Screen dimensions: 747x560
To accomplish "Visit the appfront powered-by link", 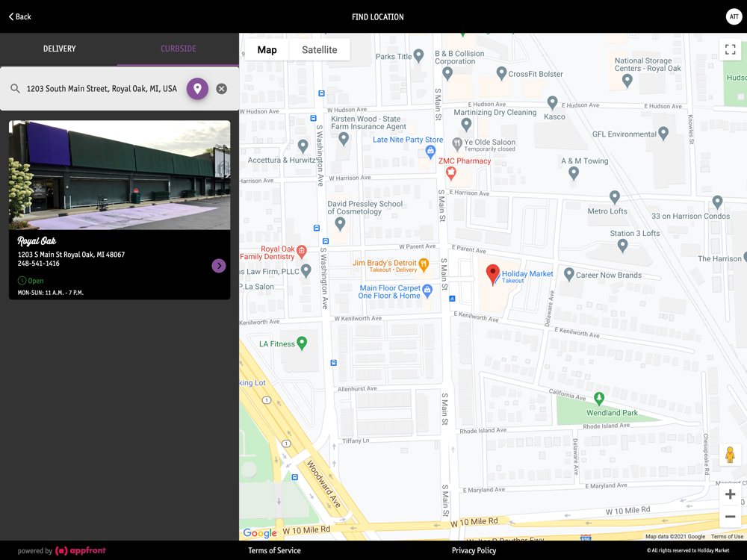I will coord(81,550).
